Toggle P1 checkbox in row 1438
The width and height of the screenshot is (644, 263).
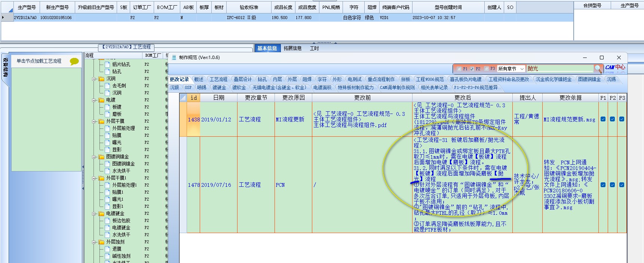click(603, 119)
